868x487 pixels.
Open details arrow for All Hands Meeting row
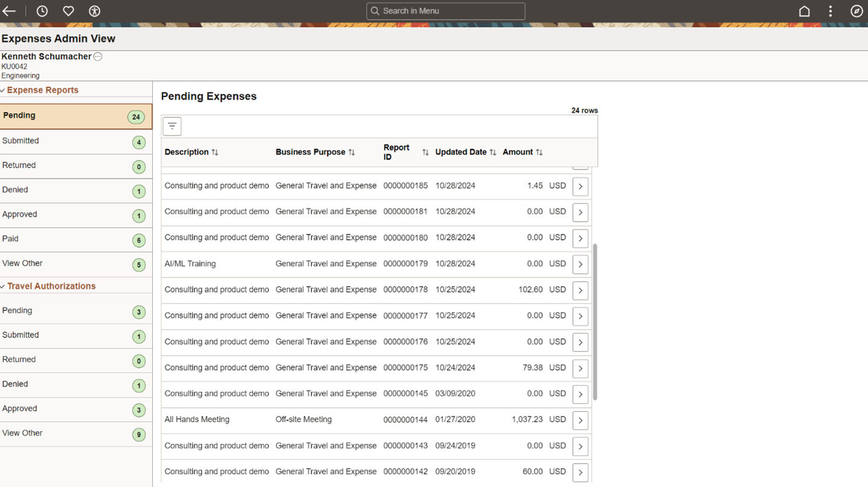point(580,420)
